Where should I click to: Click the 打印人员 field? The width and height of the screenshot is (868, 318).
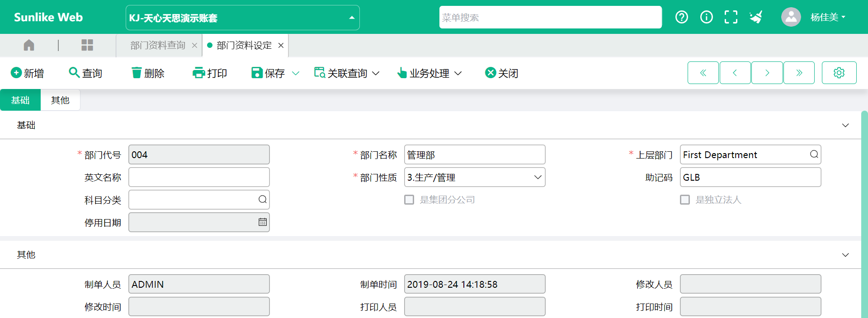(475, 307)
